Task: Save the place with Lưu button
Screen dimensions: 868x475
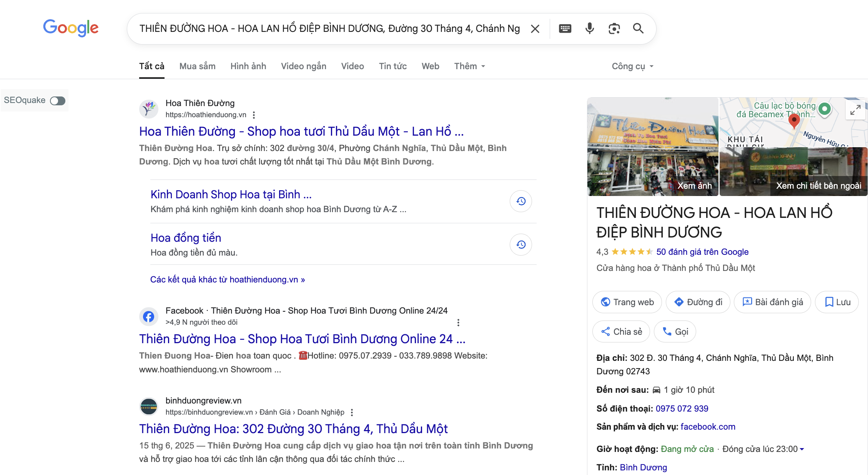Action: (x=837, y=302)
